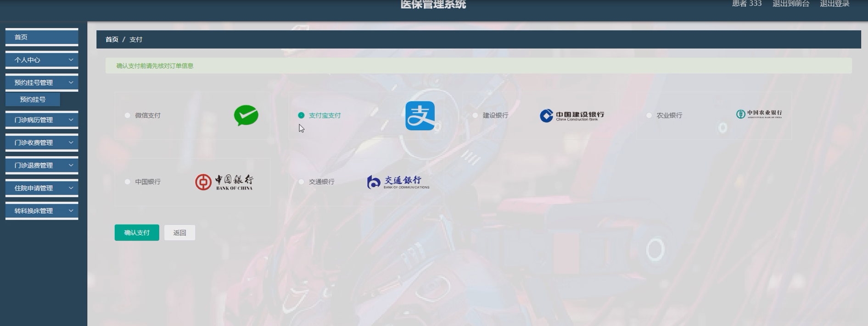
Task: Click the 患者 333 user label
Action: (x=746, y=4)
